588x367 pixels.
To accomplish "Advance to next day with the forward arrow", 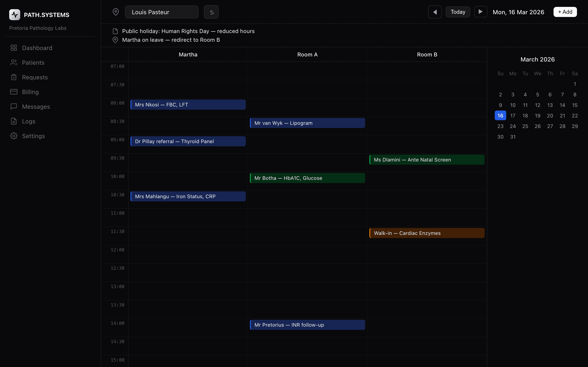I will [x=481, y=12].
